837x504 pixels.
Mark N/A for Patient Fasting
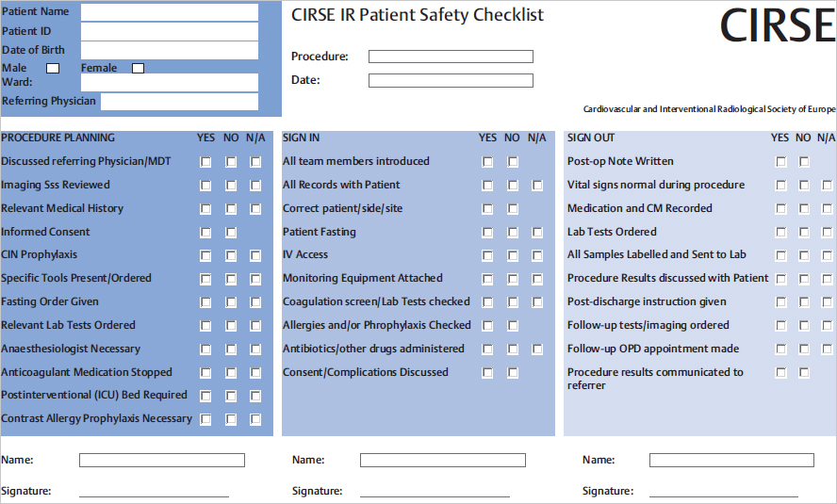click(537, 232)
